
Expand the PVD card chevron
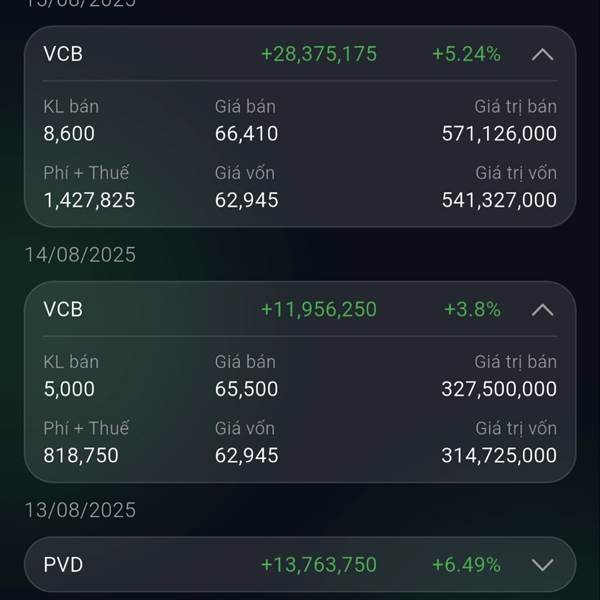[542, 565]
